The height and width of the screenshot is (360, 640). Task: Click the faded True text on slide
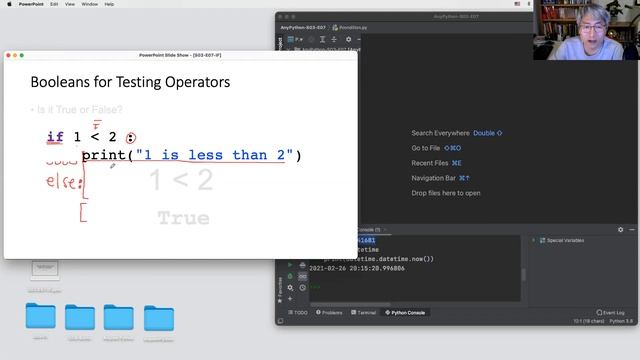(184, 218)
